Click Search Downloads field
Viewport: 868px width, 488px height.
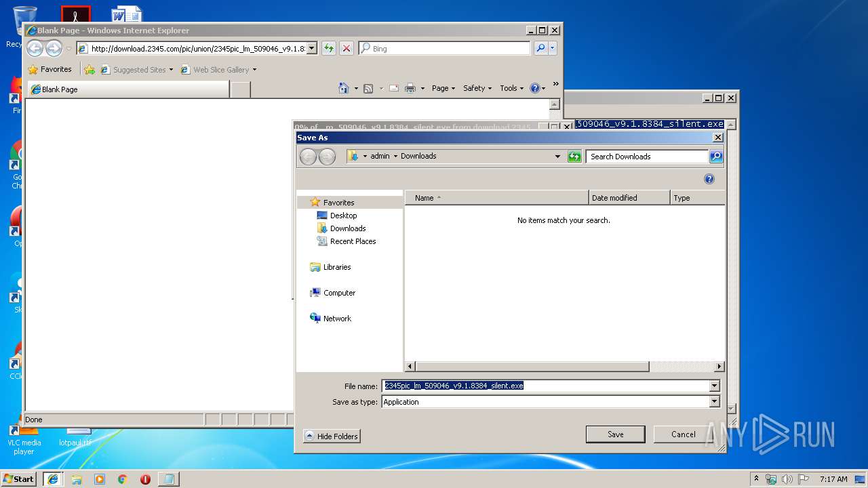(647, 157)
